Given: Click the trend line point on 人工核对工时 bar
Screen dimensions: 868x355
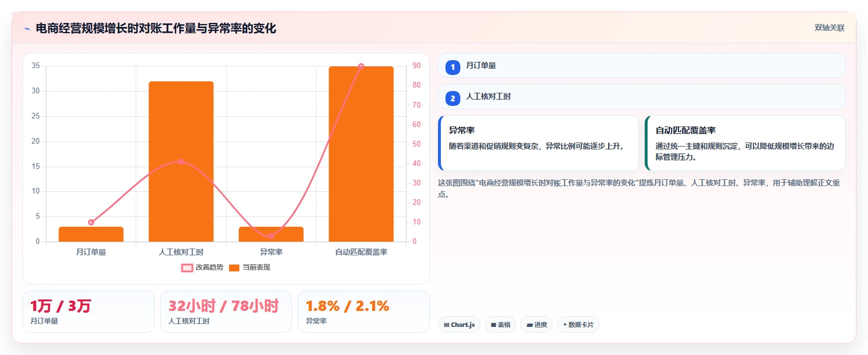Looking at the screenshot, I should tap(181, 162).
